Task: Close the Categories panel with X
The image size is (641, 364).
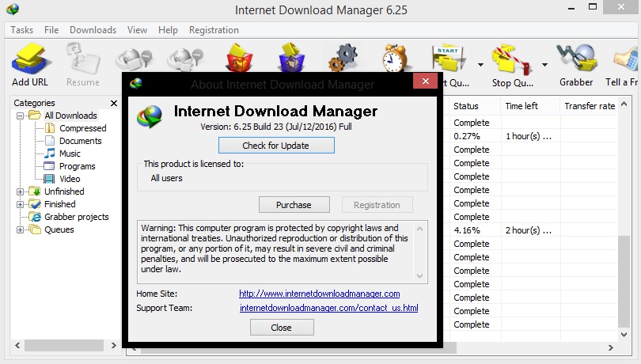Action: pos(114,103)
